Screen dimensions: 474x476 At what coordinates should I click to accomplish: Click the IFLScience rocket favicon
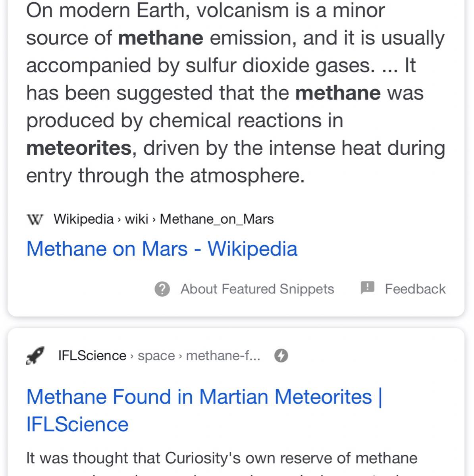[35, 355]
